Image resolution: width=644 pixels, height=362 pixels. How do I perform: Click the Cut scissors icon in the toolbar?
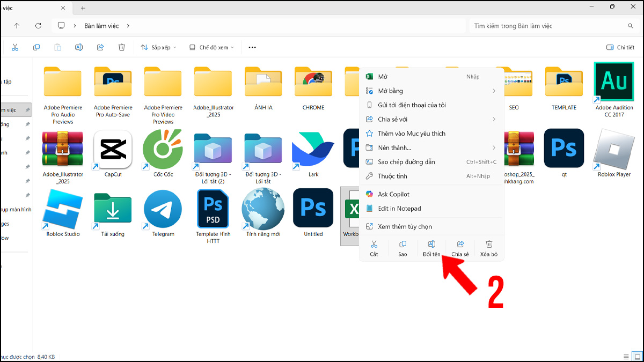point(15,47)
